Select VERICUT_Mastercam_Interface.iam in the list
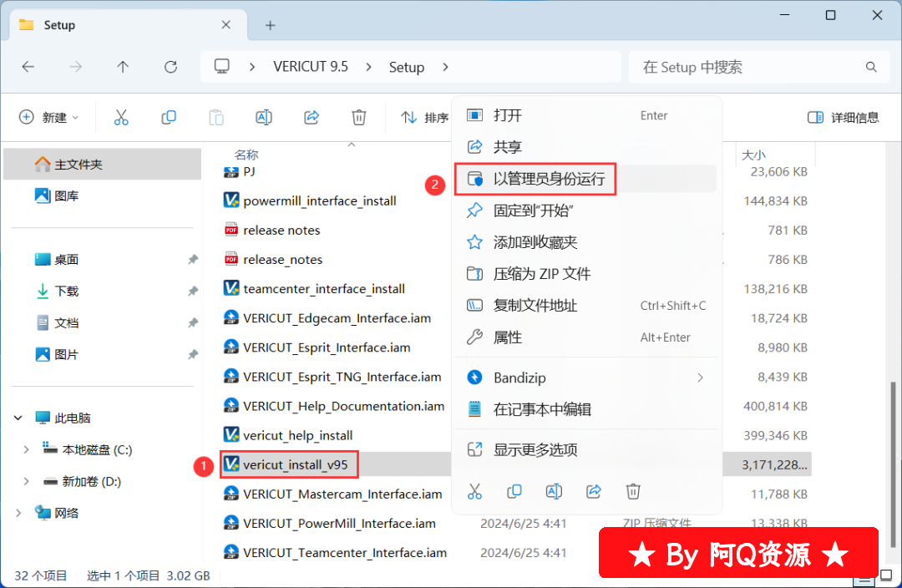The image size is (902, 588). [x=342, y=494]
